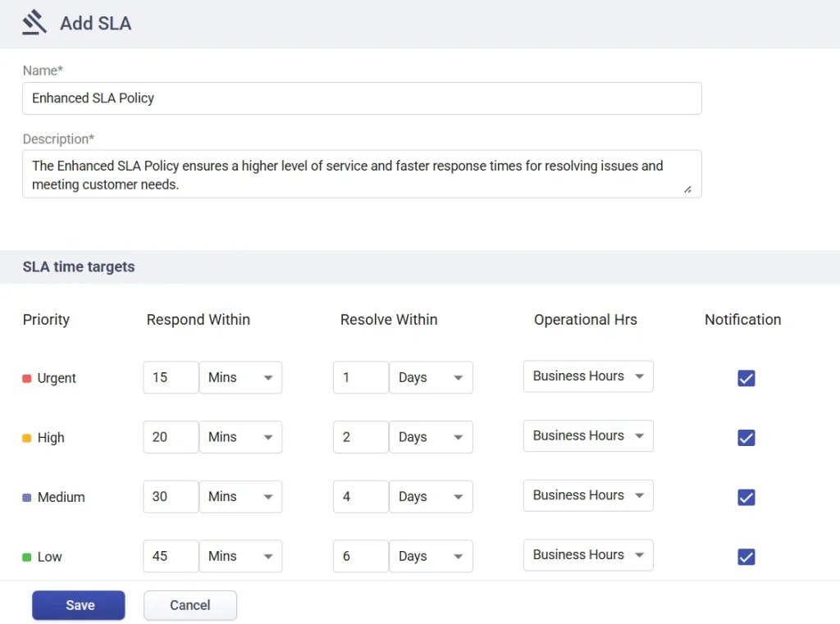Click the 'Priority' column header
The height and width of the screenshot is (624, 840).
click(46, 320)
